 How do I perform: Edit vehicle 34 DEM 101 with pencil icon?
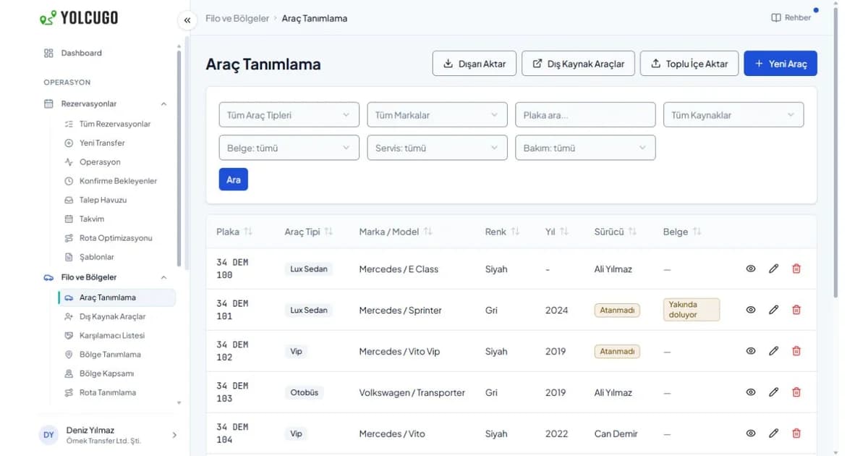[x=773, y=310]
